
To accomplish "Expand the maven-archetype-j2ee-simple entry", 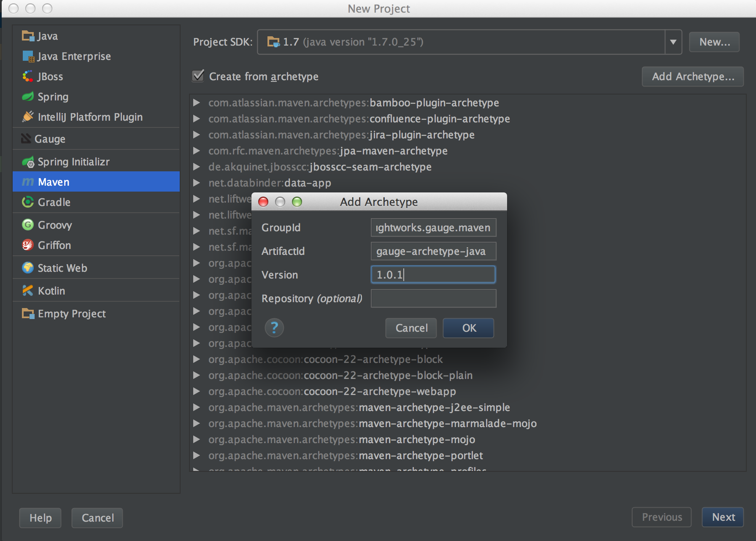I will 196,407.
